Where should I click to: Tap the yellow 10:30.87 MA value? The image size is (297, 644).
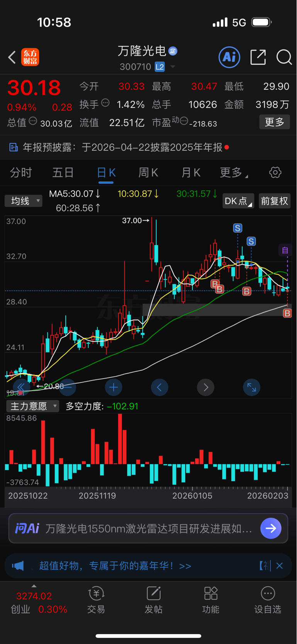tap(138, 193)
